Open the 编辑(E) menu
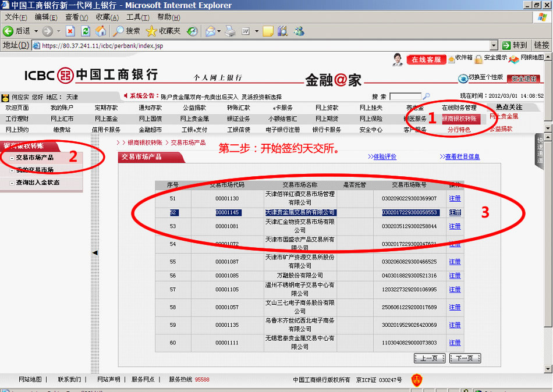 click(46, 17)
